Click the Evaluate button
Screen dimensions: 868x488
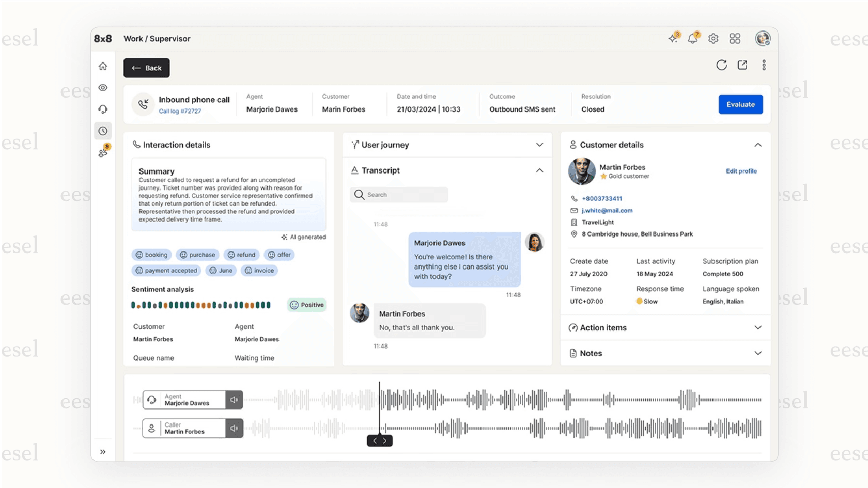point(740,104)
